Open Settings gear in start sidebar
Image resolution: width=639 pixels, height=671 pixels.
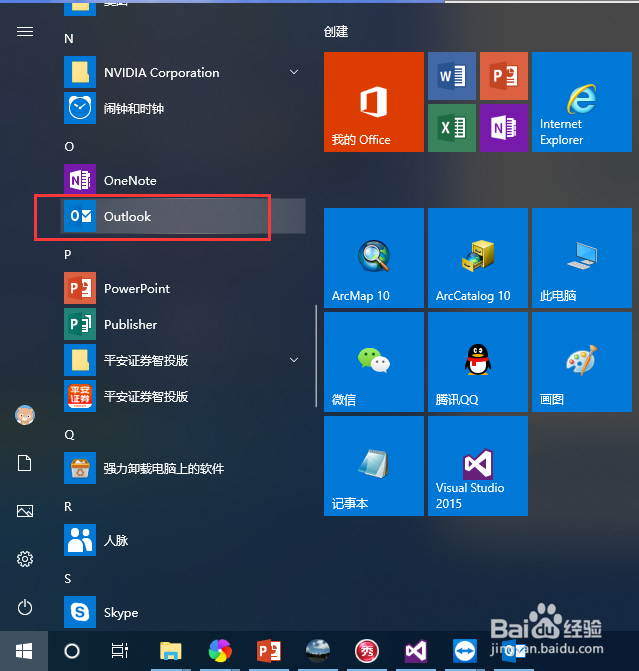[x=25, y=559]
